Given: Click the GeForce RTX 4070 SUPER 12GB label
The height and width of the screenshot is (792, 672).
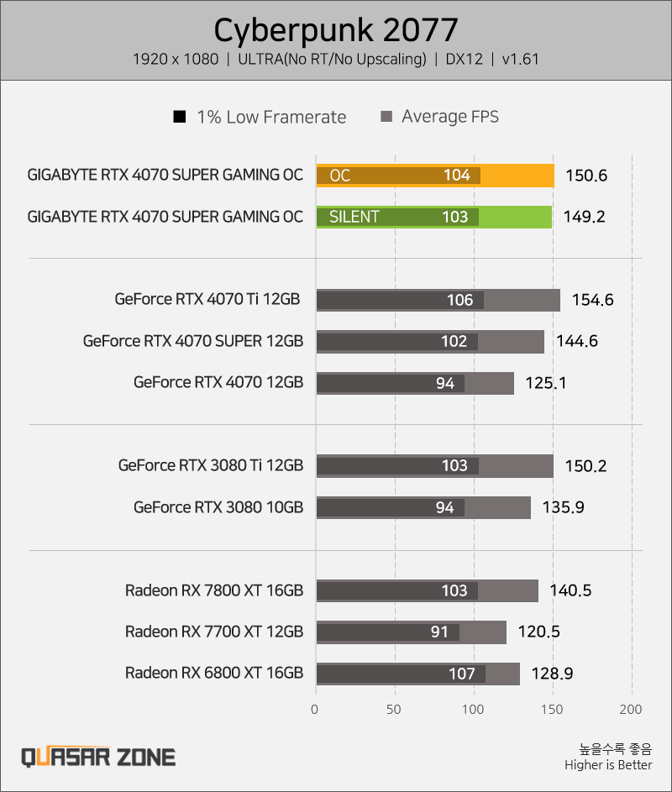Looking at the screenshot, I should click(193, 341).
